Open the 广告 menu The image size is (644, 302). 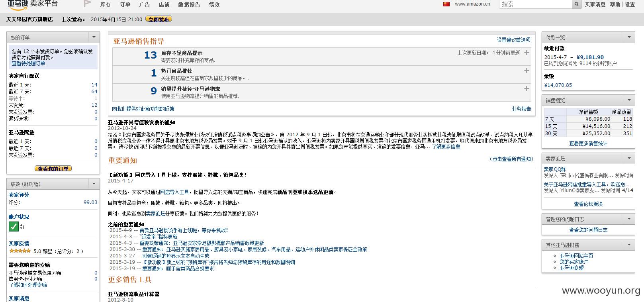pyautogui.click(x=145, y=4)
